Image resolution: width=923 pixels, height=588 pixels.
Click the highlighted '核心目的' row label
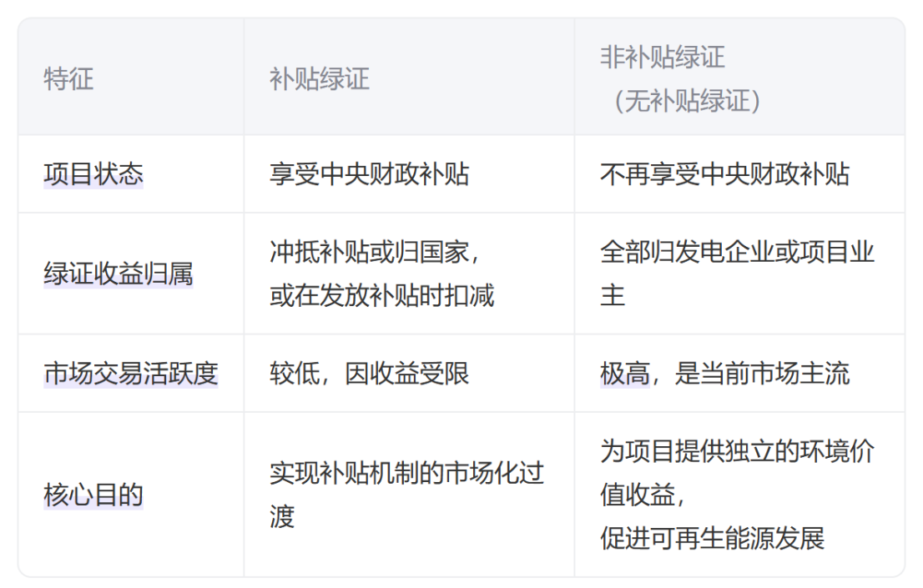click(93, 495)
